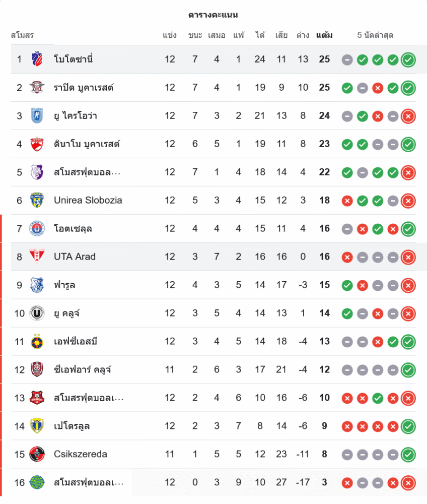Click the Rapid București crest icon
427x504 pixels.
click(37, 88)
